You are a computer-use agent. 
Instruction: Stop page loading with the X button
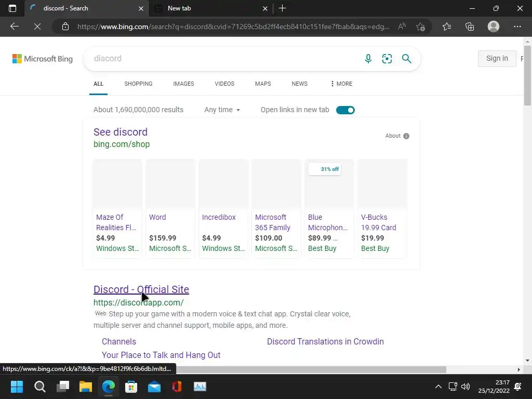coord(37,26)
